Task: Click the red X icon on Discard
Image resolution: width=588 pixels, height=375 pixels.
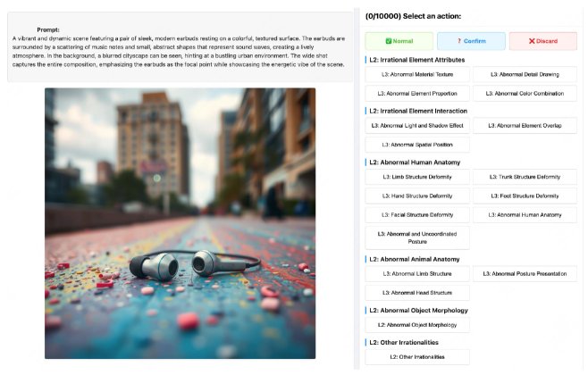Action: pos(532,41)
